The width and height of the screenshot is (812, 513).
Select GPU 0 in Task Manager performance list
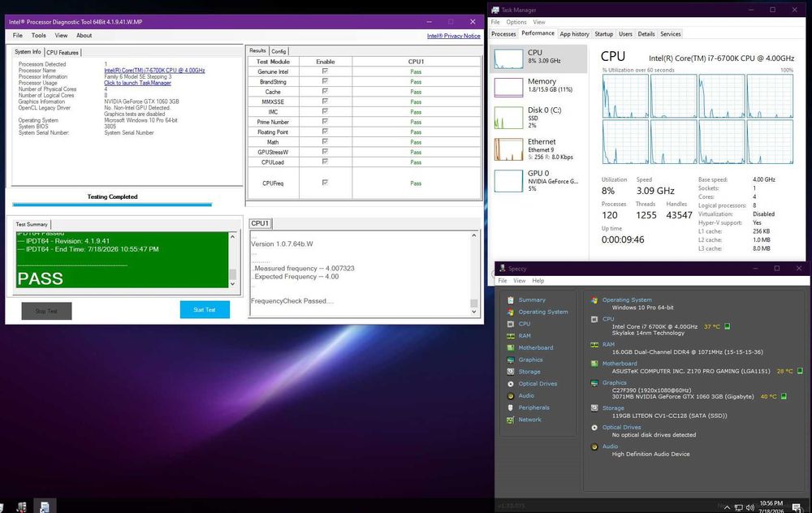coord(538,181)
